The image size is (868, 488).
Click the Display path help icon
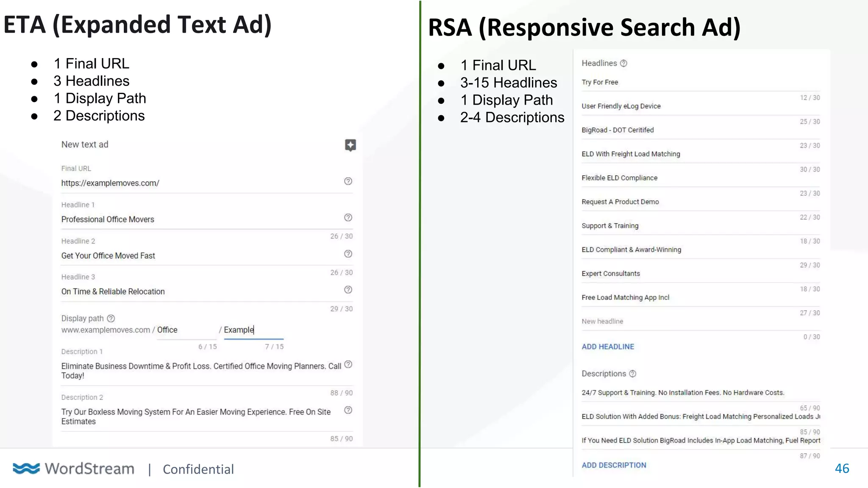tap(111, 318)
